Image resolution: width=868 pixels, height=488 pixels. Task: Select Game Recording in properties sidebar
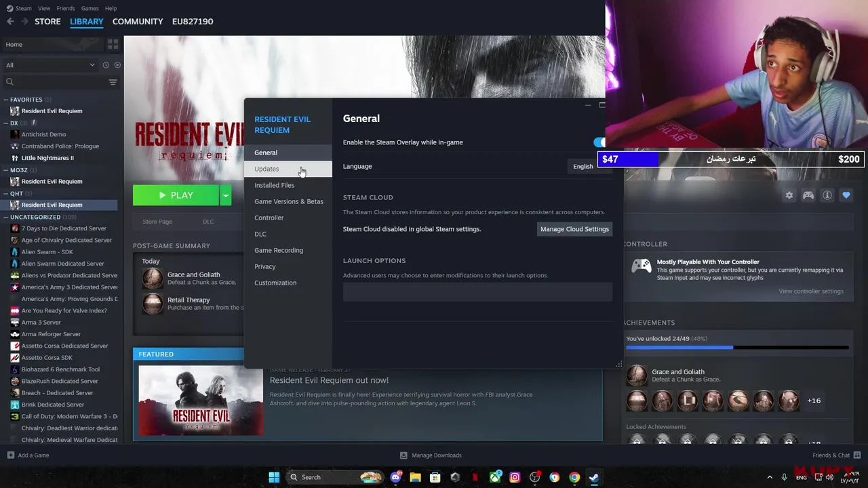(x=288, y=250)
